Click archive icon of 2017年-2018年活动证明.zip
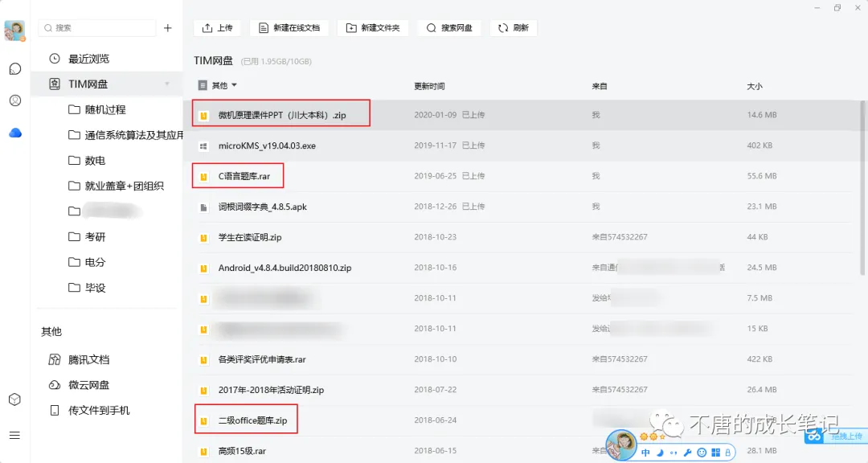The height and width of the screenshot is (463, 868). 203,391
